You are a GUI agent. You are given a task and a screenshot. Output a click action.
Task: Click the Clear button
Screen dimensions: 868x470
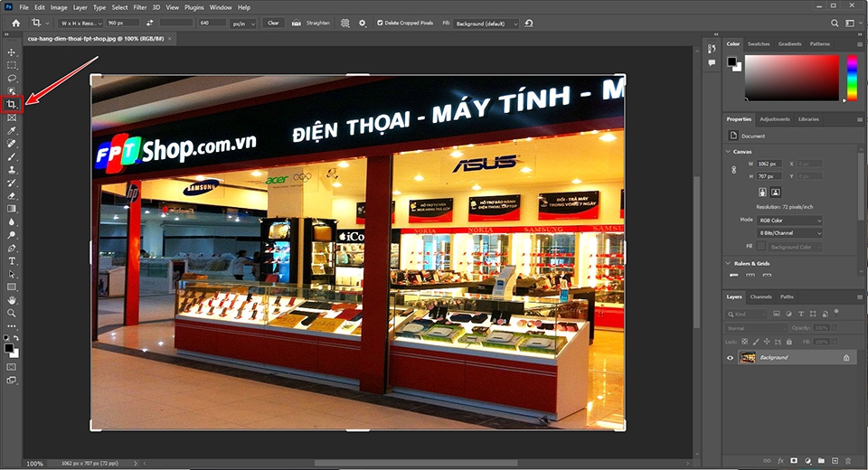pyautogui.click(x=273, y=23)
